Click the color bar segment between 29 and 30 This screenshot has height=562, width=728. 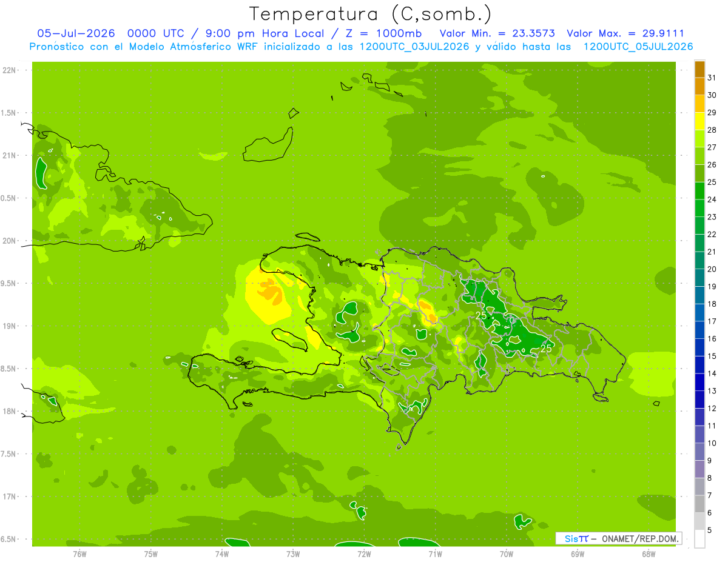click(x=699, y=104)
